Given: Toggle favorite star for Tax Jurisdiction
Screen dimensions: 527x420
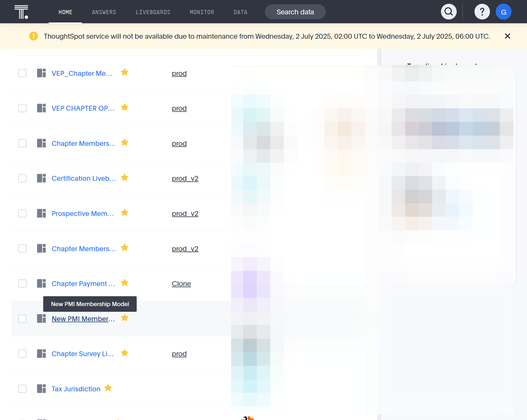Looking at the screenshot, I should click(108, 388).
